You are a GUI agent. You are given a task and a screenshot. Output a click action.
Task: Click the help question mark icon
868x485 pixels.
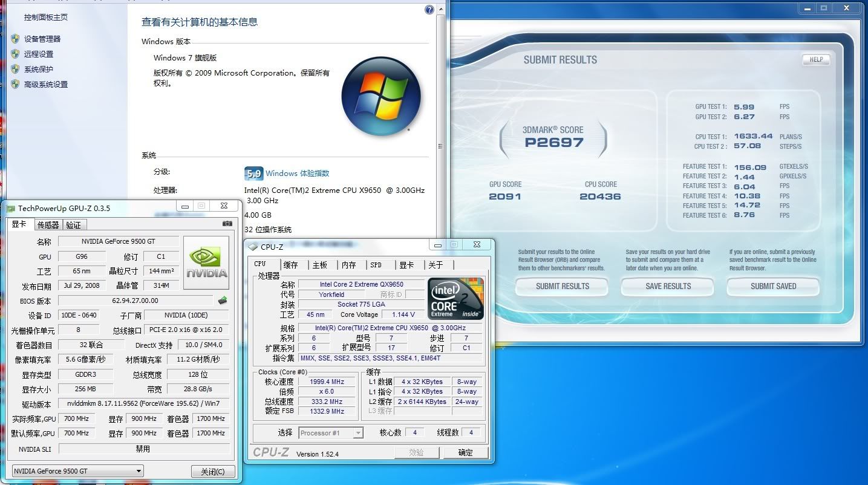pyautogui.click(x=429, y=10)
